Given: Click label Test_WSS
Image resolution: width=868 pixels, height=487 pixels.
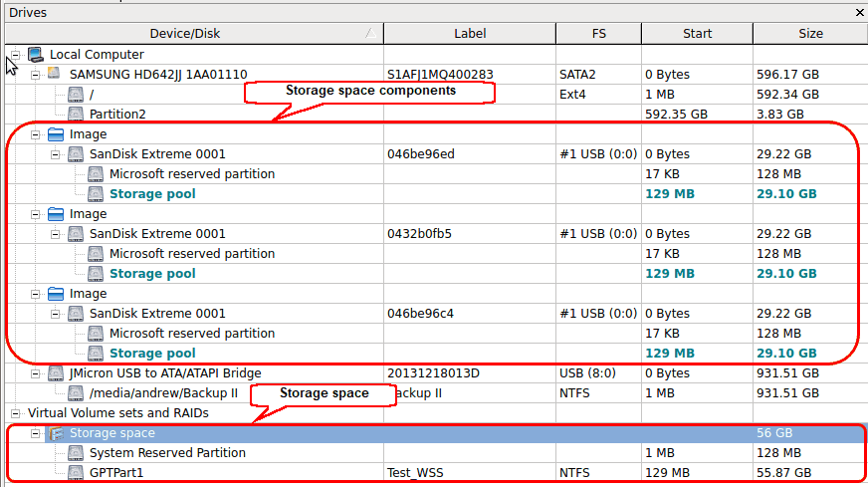Looking at the screenshot, I should [x=415, y=473].
